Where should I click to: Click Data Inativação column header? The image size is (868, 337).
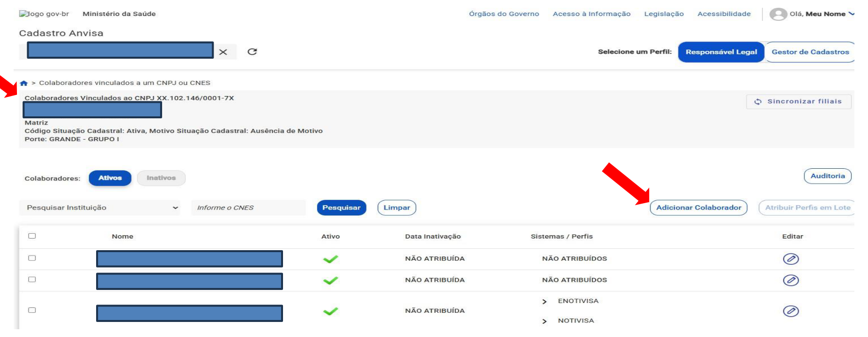coord(433,237)
